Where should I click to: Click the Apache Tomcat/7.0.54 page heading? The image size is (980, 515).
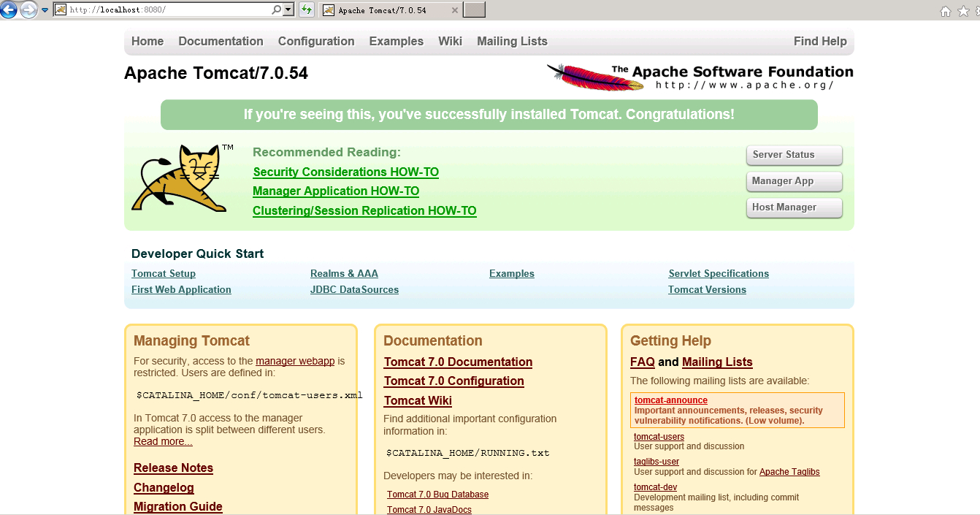click(x=216, y=74)
